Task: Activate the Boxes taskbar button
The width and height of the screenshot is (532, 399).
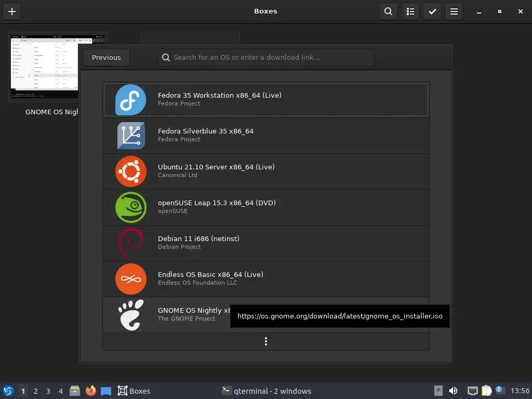Action: point(134,391)
